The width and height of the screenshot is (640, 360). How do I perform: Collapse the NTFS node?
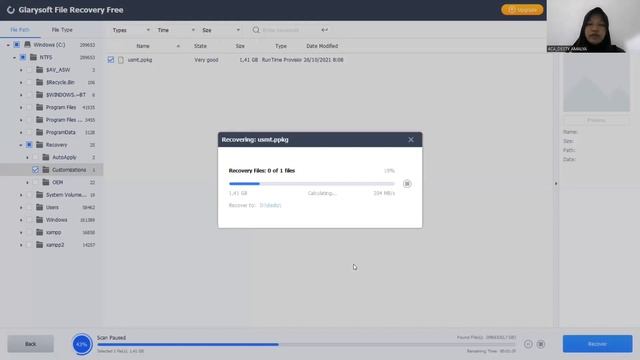pyautogui.click(x=15, y=58)
